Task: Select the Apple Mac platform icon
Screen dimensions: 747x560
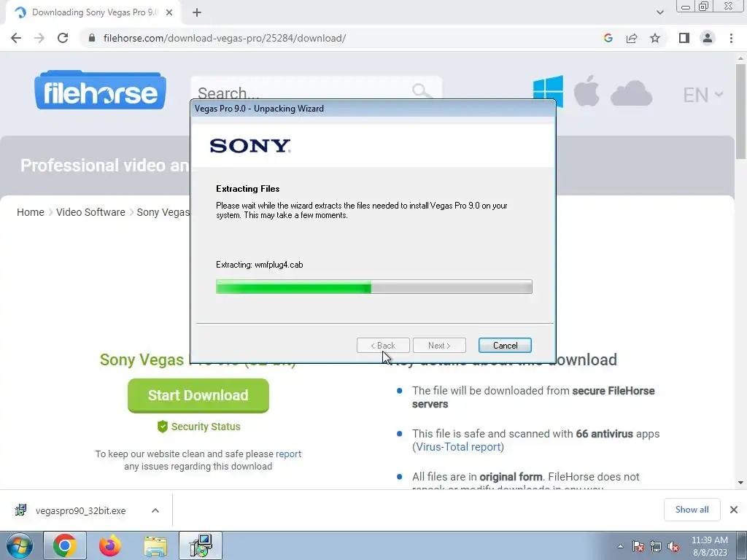Action: 587,90
